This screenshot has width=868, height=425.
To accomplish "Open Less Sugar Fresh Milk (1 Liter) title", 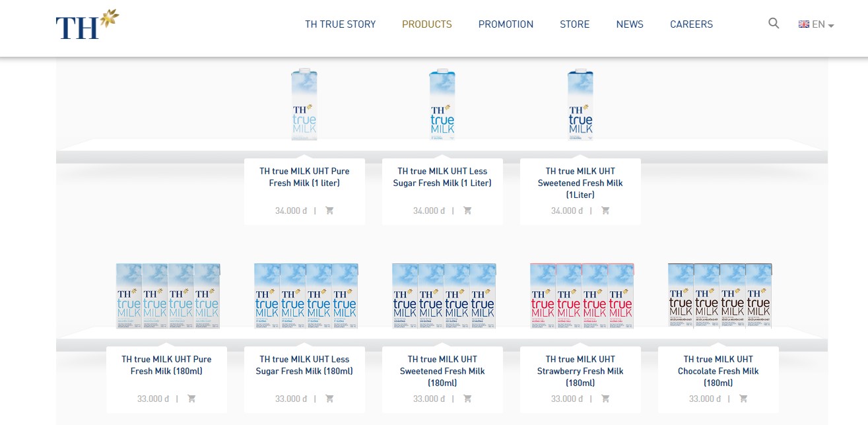I will point(442,177).
